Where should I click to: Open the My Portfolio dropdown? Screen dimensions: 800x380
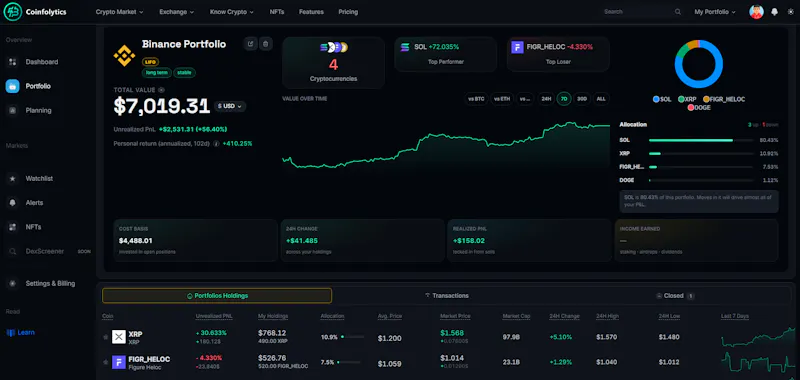click(x=715, y=12)
